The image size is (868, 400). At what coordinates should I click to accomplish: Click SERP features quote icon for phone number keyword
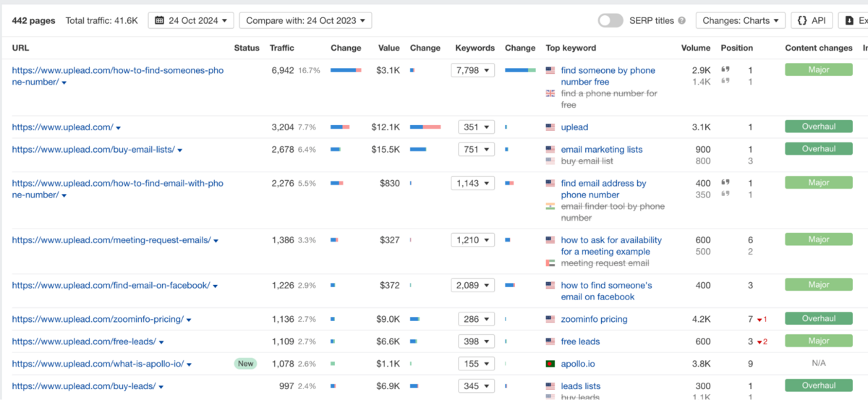(725, 70)
